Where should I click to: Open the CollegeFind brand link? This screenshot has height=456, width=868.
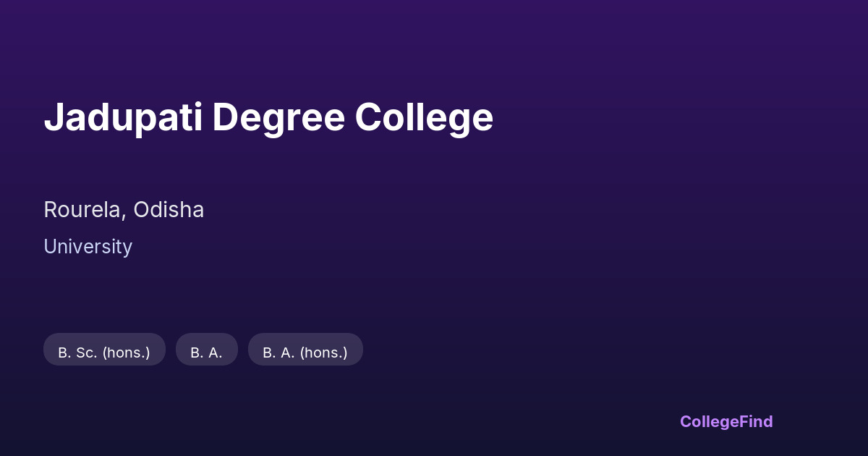(726, 421)
